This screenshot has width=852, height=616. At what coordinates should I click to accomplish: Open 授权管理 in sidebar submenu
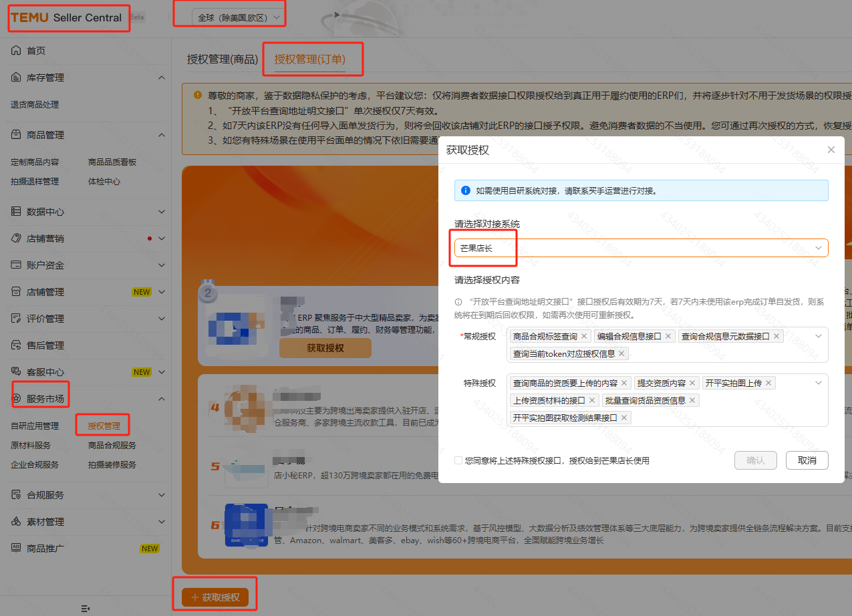coord(104,426)
